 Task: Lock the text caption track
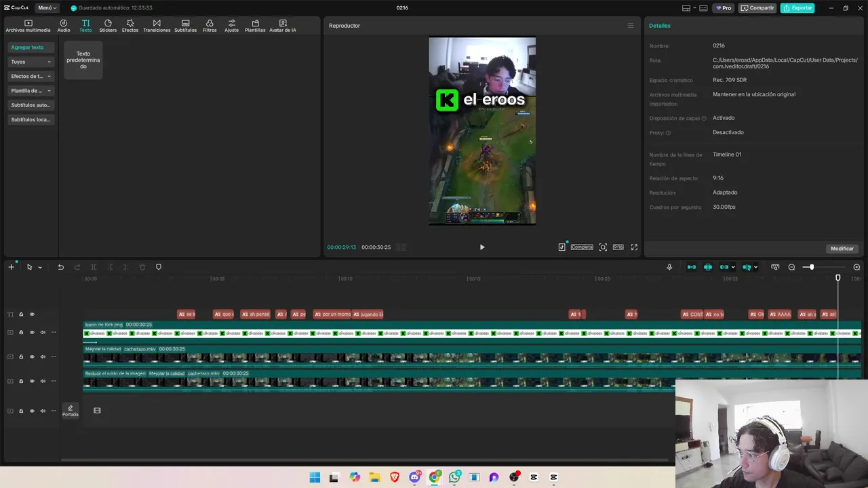(21, 314)
